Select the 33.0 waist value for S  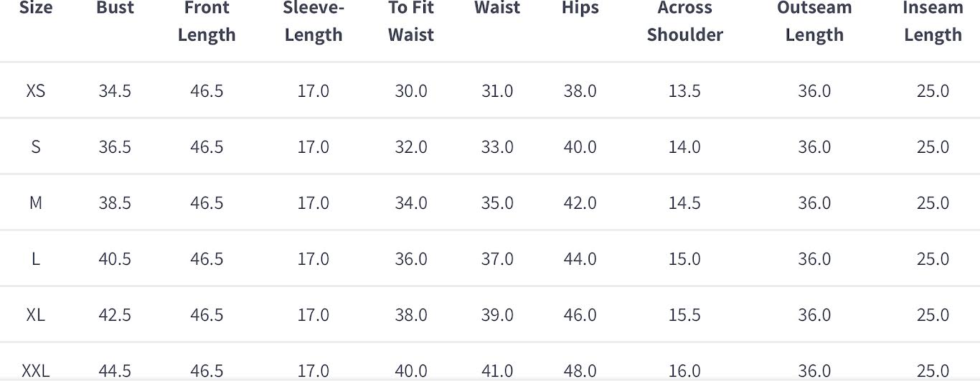point(497,147)
